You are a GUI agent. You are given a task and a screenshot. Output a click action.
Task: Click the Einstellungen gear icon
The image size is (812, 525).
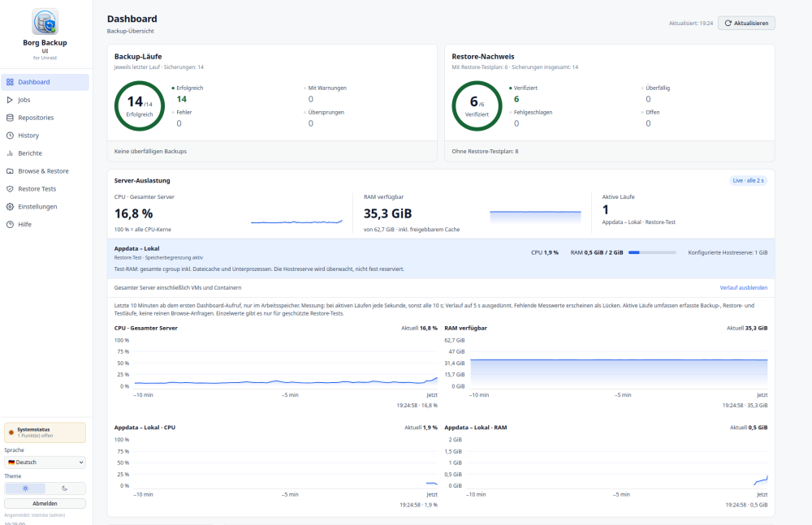(10, 207)
